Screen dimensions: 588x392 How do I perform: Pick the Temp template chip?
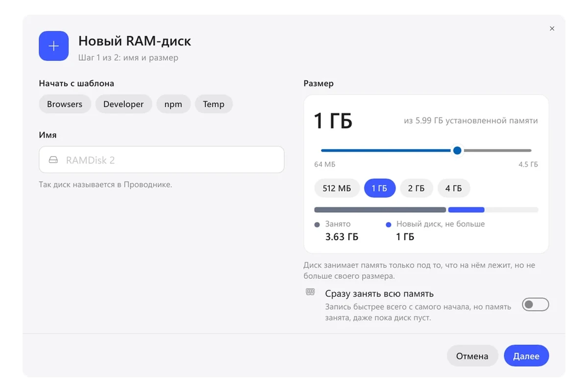(214, 104)
